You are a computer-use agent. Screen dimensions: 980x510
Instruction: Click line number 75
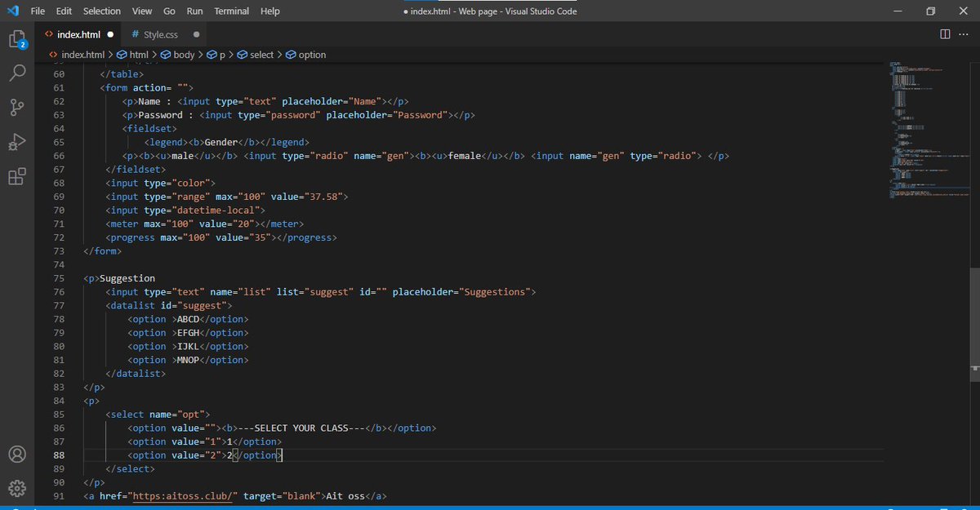coord(59,278)
